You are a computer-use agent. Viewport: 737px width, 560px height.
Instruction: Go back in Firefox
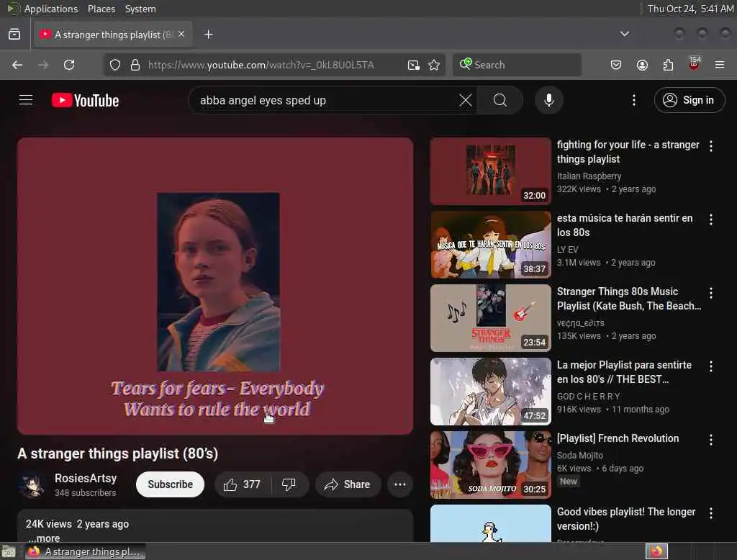pyautogui.click(x=17, y=65)
